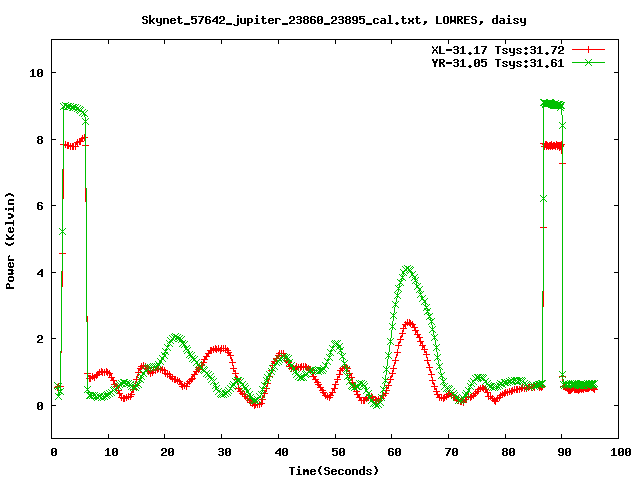
Task: Click y-axis tick label 6
Action: (40, 206)
